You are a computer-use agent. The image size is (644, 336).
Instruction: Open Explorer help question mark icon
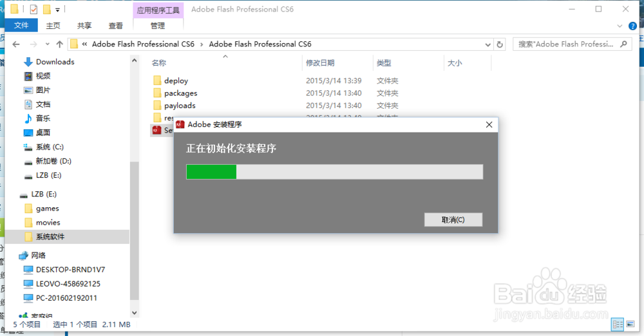(x=632, y=26)
